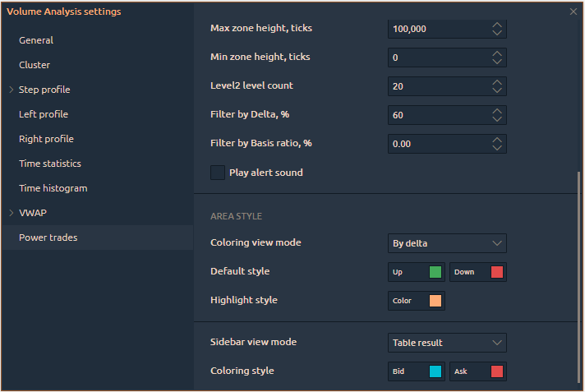
Task: Change the cyan Bid coloring swatch
Action: (435, 371)
